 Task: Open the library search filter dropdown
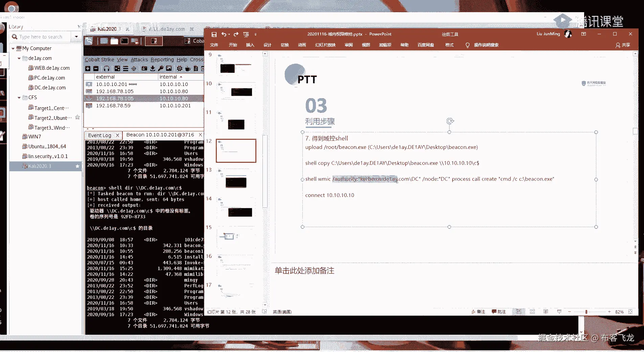(x=76, y=37)
